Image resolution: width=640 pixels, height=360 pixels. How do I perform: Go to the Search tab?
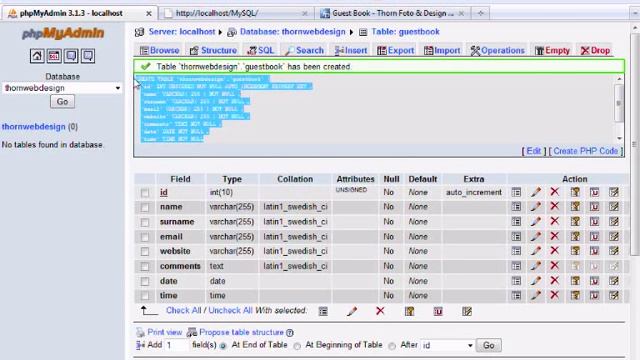tap(304, 50)
